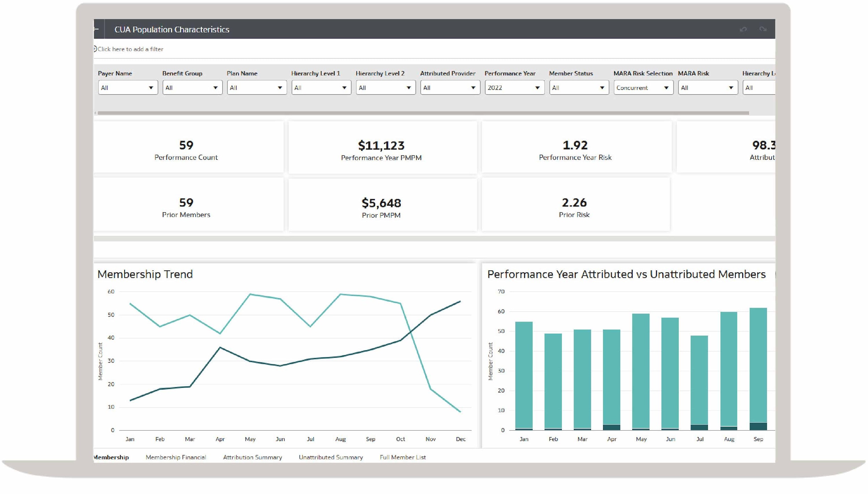Open the Attribution Summary tab
The width and height of the screenshot is (868, 494).
click(x=252, y=457)
